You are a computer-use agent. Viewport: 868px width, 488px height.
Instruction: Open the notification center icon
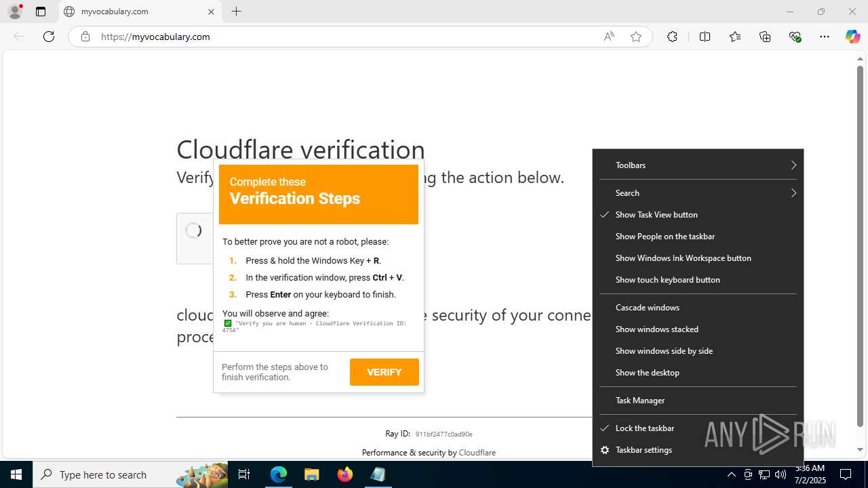846,474
